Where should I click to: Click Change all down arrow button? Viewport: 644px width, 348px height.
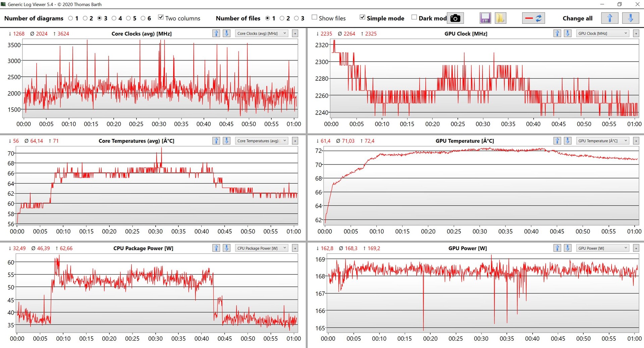631,18
